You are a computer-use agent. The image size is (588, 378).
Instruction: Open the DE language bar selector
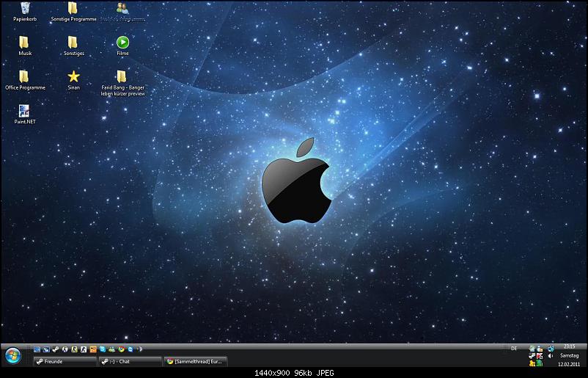(514, 348)
